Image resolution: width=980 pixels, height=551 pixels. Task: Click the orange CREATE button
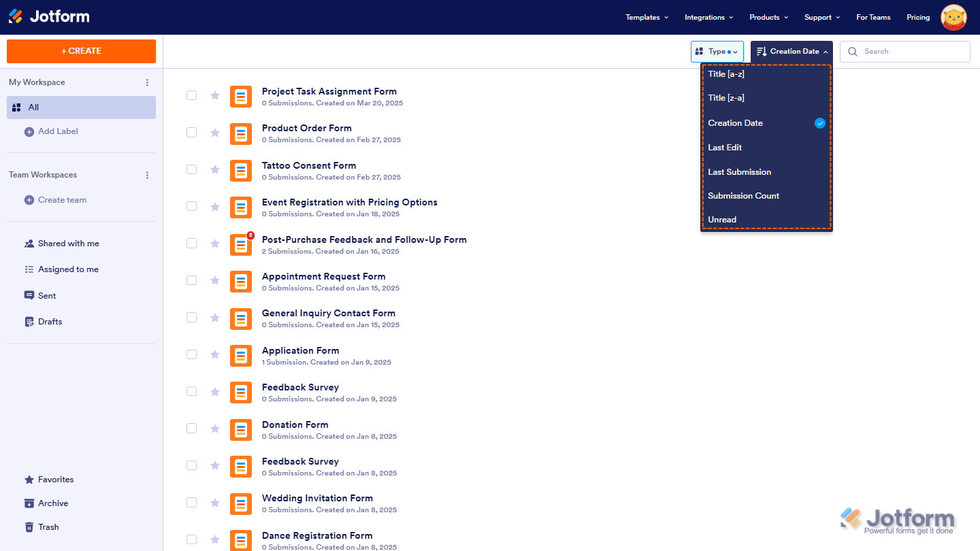coord(81,51)
